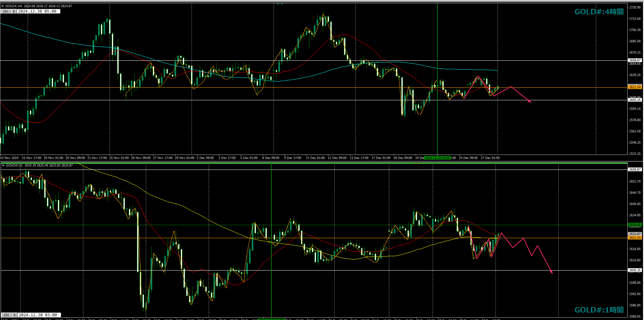Image resolution: width=644 pixels, height=320 pixels.
Task: Click the 2652.70 price scale value on H1
Action: (x=635, y=181)
